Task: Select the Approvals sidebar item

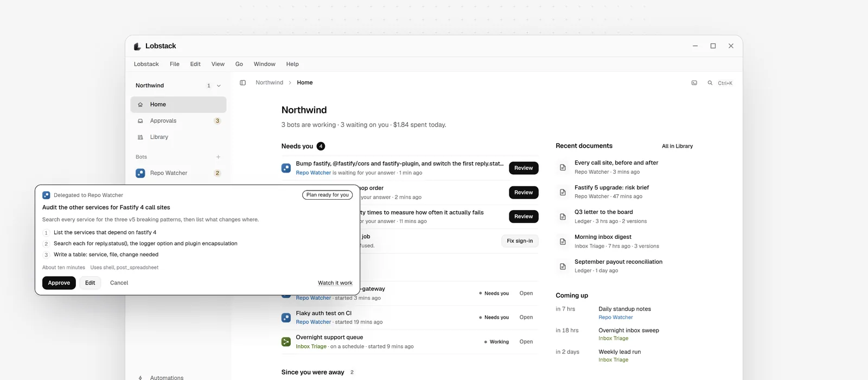Action: click(x=178, y=121)
